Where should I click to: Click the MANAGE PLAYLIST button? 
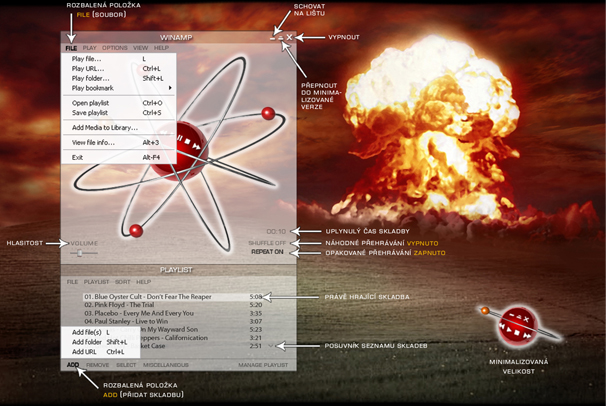pyautogui.click(x=263, y=365)
